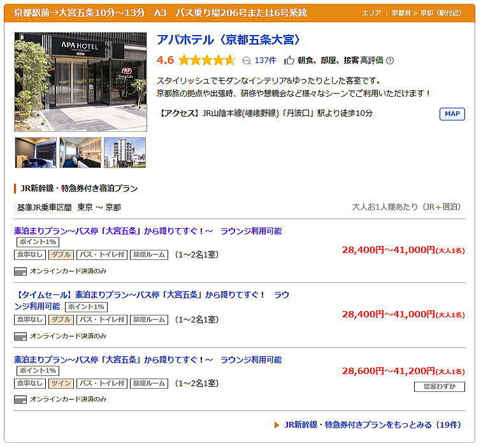Click the 【アクセス】丹波口駅より徒歩10分 text
The image size is (481, 448).
coord(265,113)
